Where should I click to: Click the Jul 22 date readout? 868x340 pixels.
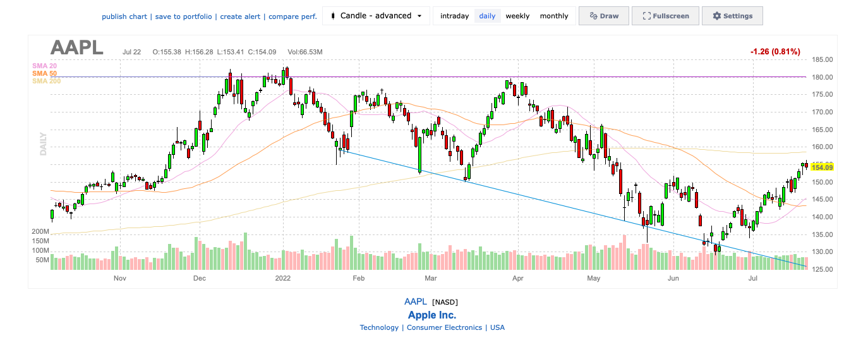(x=132, y=51)
